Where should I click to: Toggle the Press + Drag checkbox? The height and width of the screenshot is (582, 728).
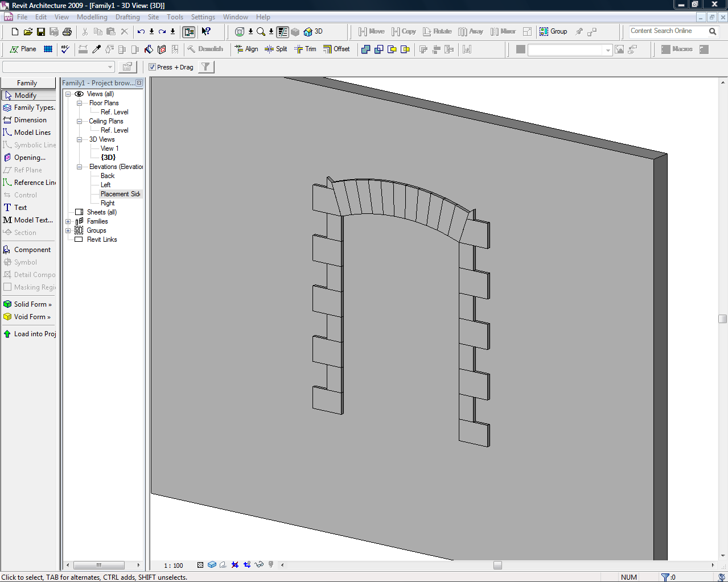pos(153,67)
